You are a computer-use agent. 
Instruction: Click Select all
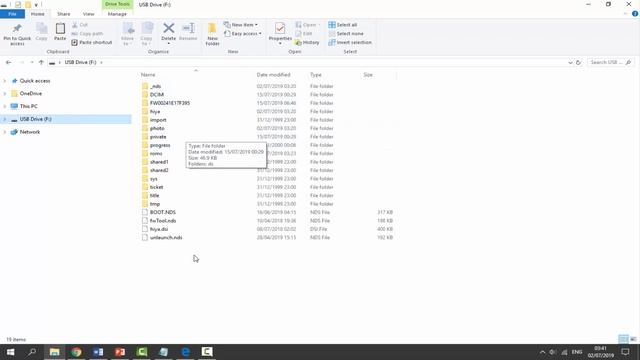click(x=343, y=25)
